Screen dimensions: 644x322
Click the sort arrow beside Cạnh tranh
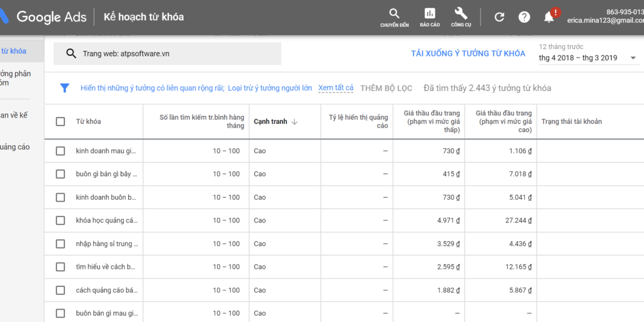[294, 121]
